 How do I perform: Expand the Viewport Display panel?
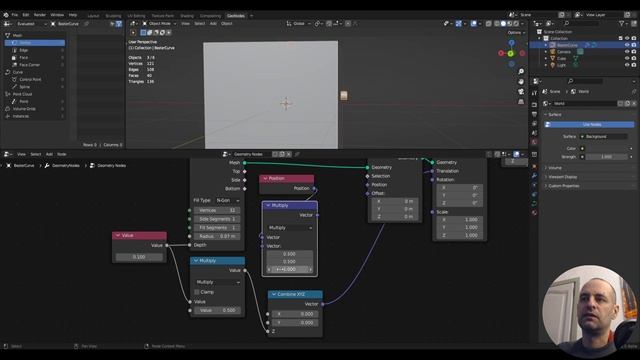pyautogui.click(x=562, y=177)
